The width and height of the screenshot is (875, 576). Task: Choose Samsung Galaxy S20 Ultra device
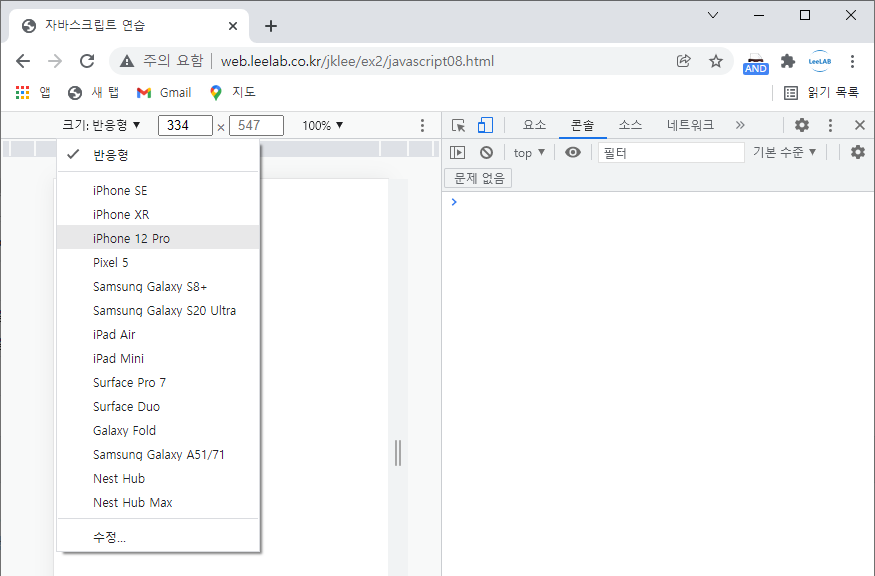(158, 310)
